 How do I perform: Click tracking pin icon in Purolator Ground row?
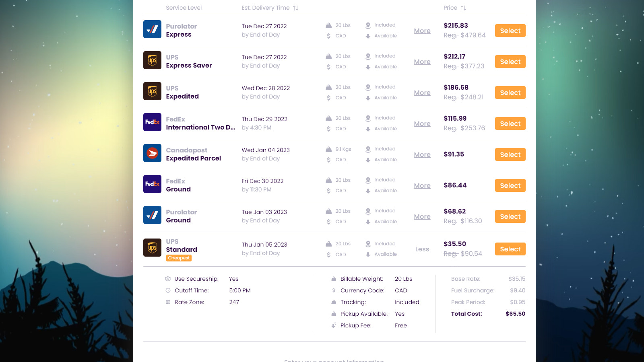point(368,211)
